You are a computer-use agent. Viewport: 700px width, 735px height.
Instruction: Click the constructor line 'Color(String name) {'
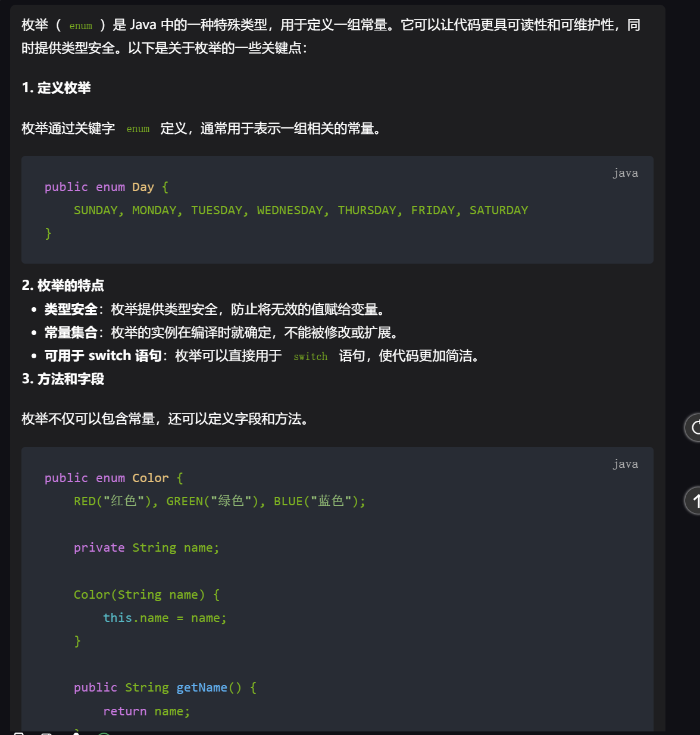tap(146, 595)
